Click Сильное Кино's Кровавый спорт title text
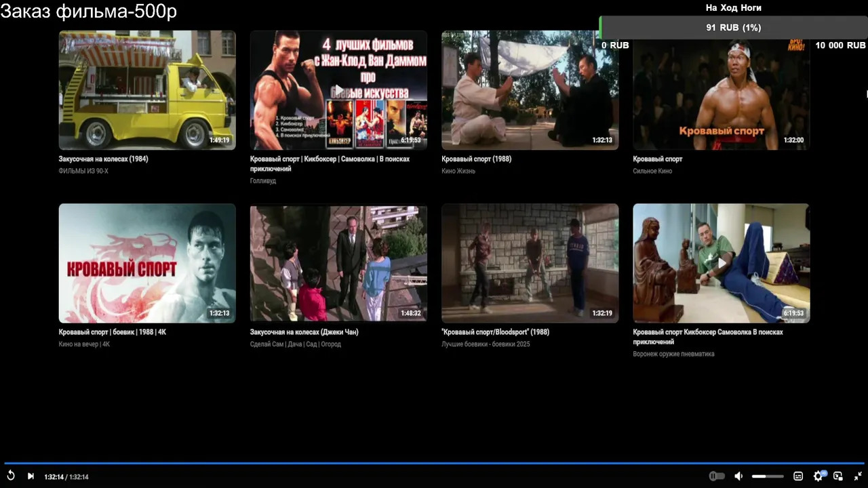 pyautogui.click(x=658, y=159)
